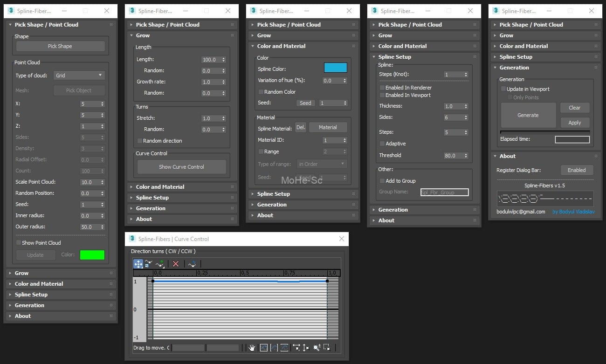The height and width of the screenshot is (364, 606).
Task: Open the blue Spline Color swatch
Action: [336, 68]
